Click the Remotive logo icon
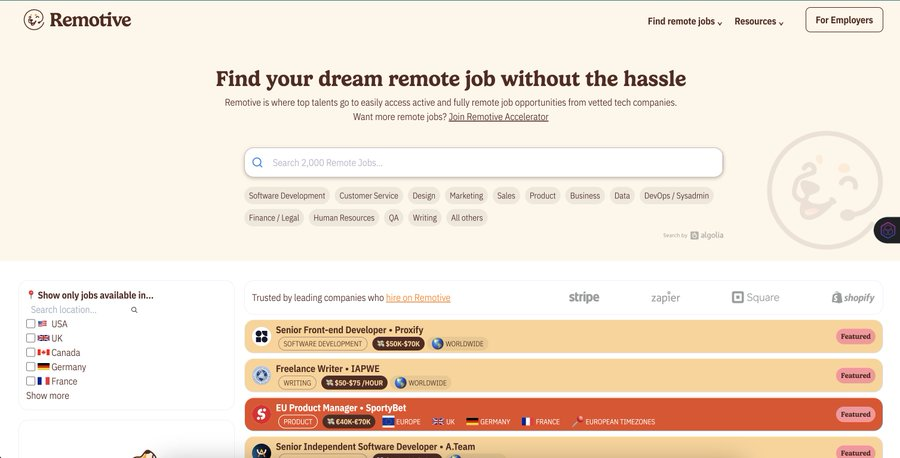Image resolution: width=900 pixels, height=458 pixels. (34, 20)
